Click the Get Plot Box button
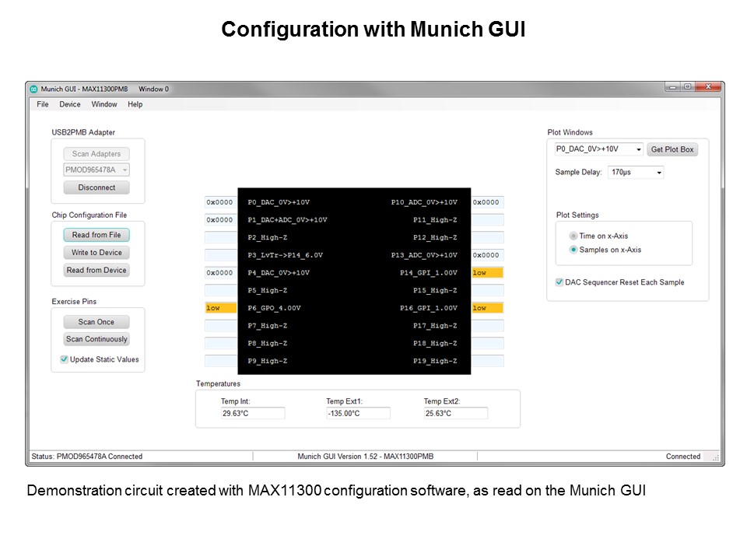The width and height of the screenshot is (747, 560). tap(672, 149)
